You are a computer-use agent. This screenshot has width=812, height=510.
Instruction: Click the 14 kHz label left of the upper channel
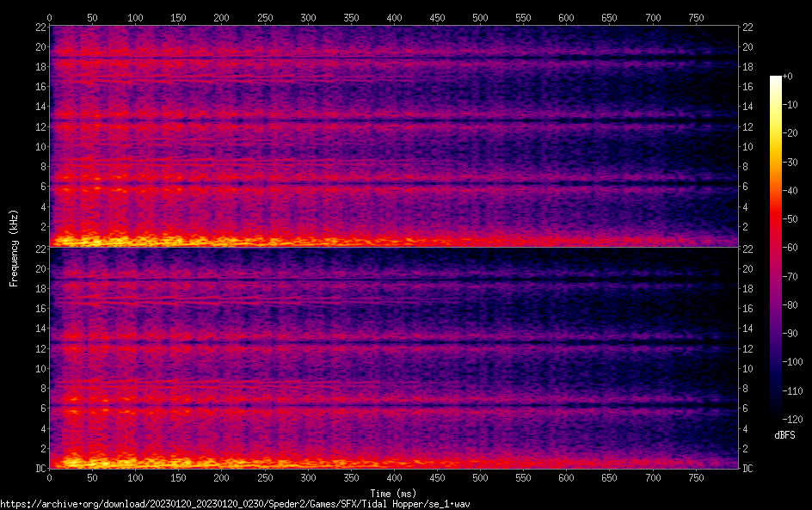click(x=39, y=107)
